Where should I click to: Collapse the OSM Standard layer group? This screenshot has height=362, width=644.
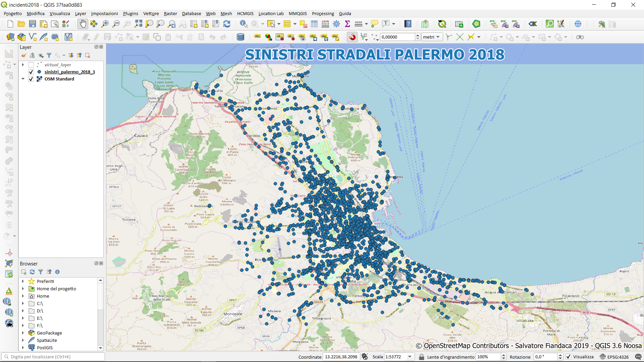(23, 79)
